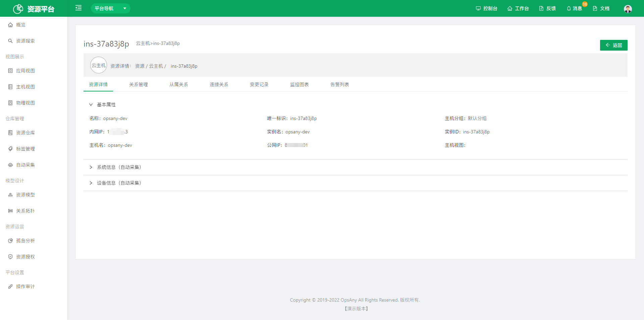Click the page title ins-37a83j8p

pyautogui.click(x=106, y=44)
